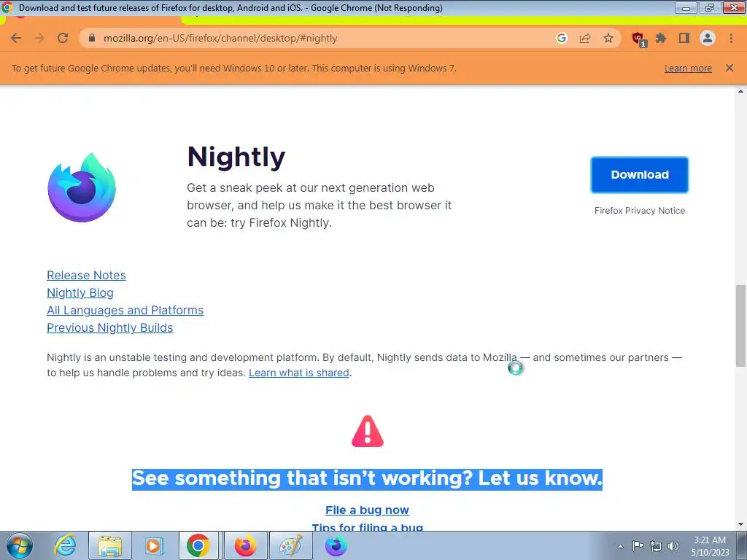Open Previous Nightly Builds link
The width and height of the screenshot is (747, 560).
(x=109, y=328)
